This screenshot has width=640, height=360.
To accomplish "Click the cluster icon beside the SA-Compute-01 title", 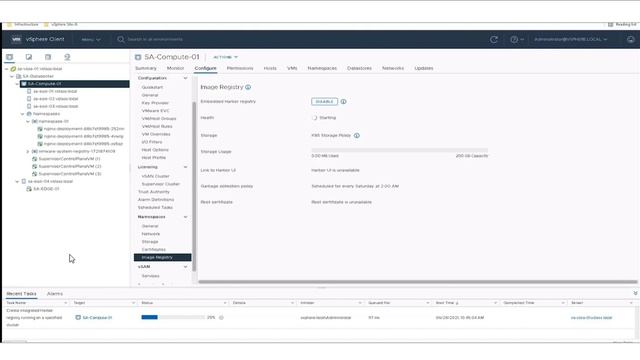I will point(138,57).
